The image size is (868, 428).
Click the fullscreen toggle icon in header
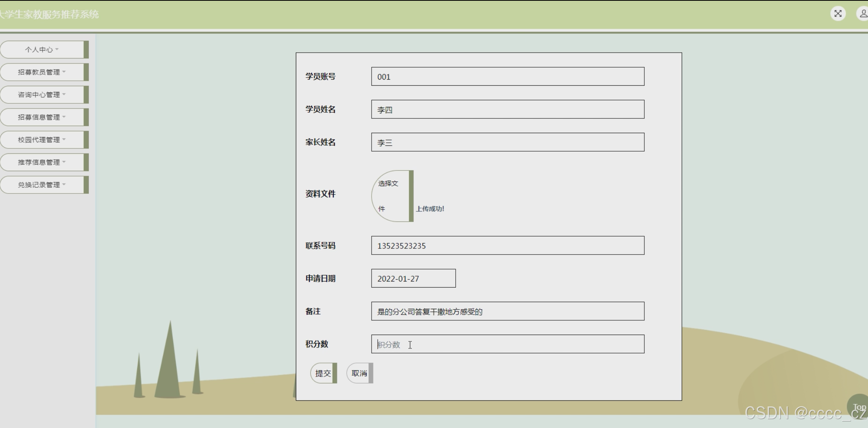838,14
